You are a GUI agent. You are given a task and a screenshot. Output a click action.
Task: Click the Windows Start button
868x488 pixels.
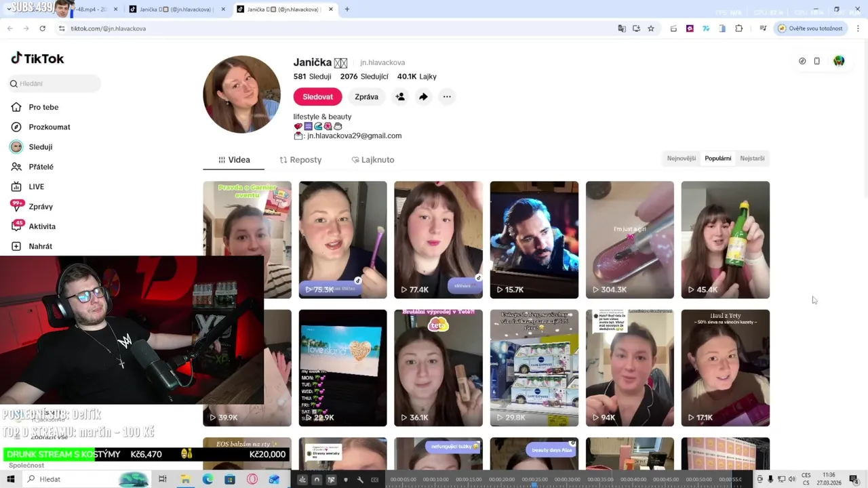pos(10,479)
